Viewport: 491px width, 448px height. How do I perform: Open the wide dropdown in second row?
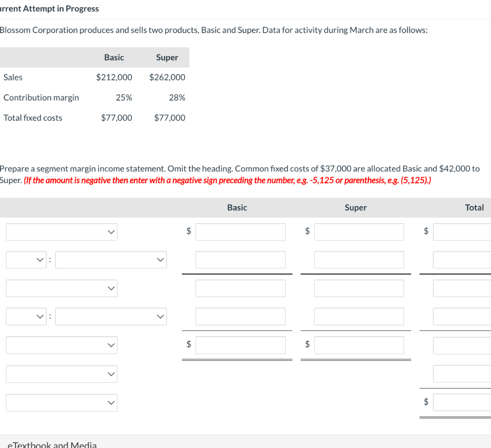pyautogui.click(x=111, y=260)
